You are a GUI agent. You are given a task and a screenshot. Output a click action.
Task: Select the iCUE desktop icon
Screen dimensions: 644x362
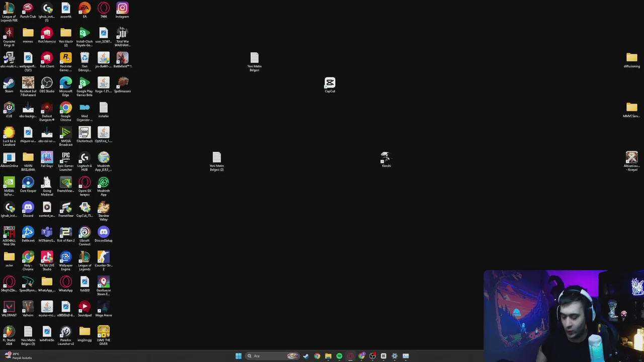(x=9, y=110)
